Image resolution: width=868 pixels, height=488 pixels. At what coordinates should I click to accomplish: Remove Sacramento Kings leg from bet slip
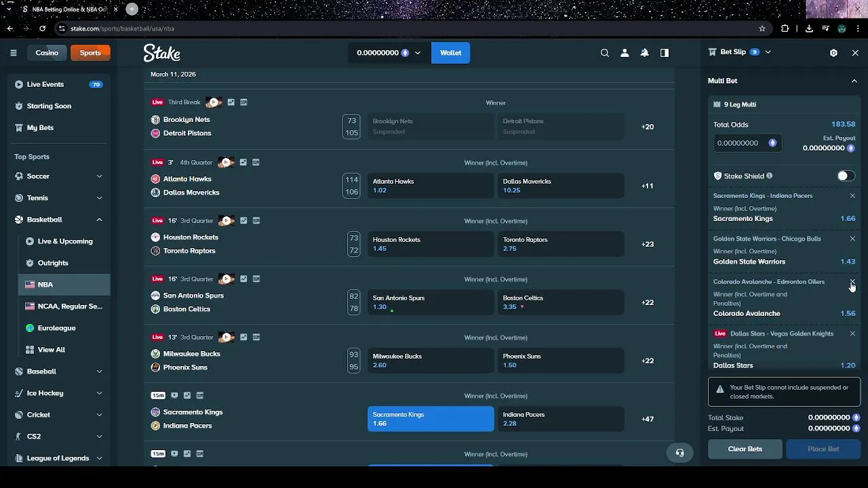pyautogui.click(x=852, y=196)
